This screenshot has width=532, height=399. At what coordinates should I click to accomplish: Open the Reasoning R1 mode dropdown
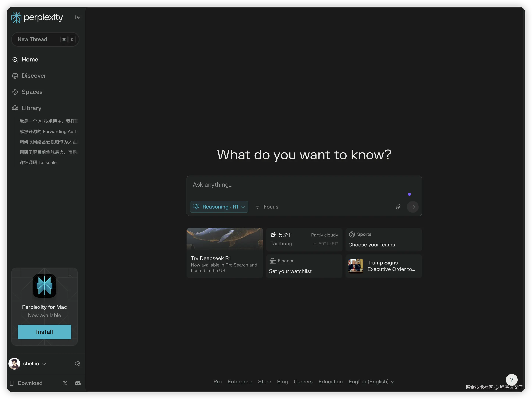coord(219,207)
